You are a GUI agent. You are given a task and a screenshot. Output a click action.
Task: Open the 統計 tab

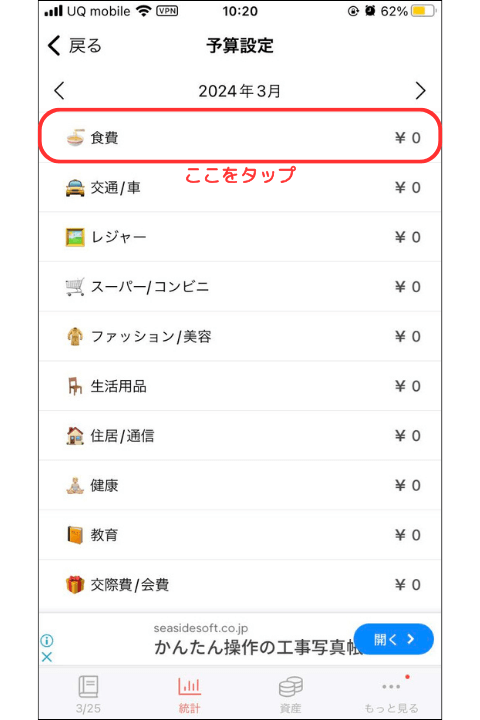190,694
